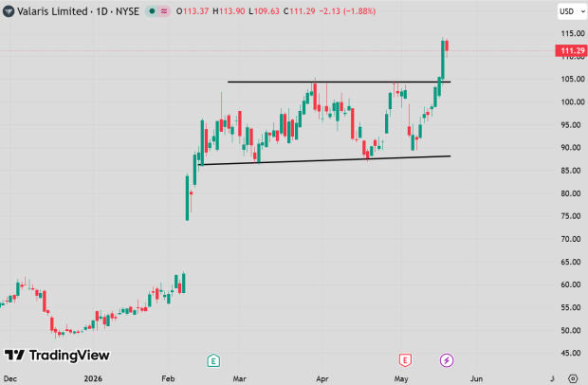Open the green earnings E marker
Screen dimensions: 588x385
[213, 360]
